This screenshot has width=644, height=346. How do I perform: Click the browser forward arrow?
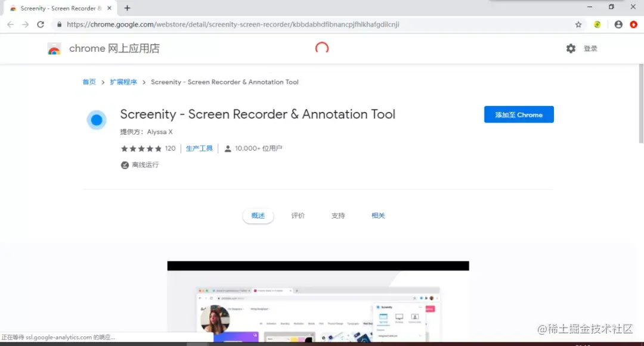click(x=26, y=24)
